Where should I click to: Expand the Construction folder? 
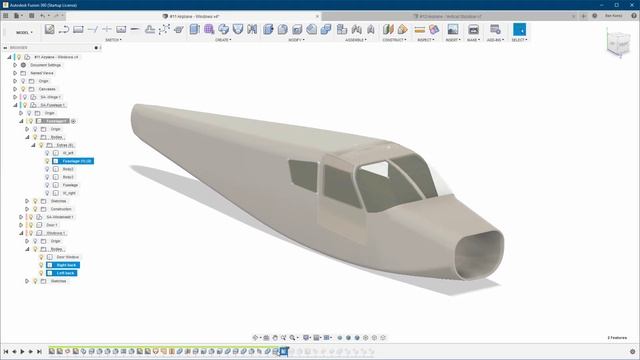pyautogui.click(x=27, y=209)
